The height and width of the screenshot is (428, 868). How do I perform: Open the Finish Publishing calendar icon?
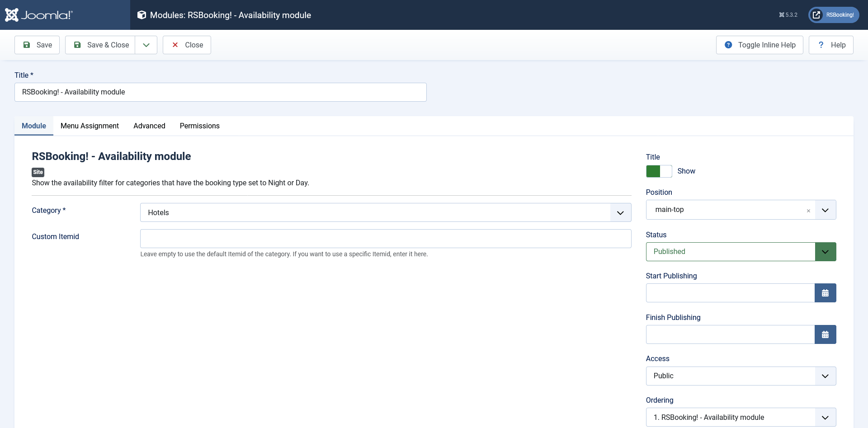tap(826, 334)
